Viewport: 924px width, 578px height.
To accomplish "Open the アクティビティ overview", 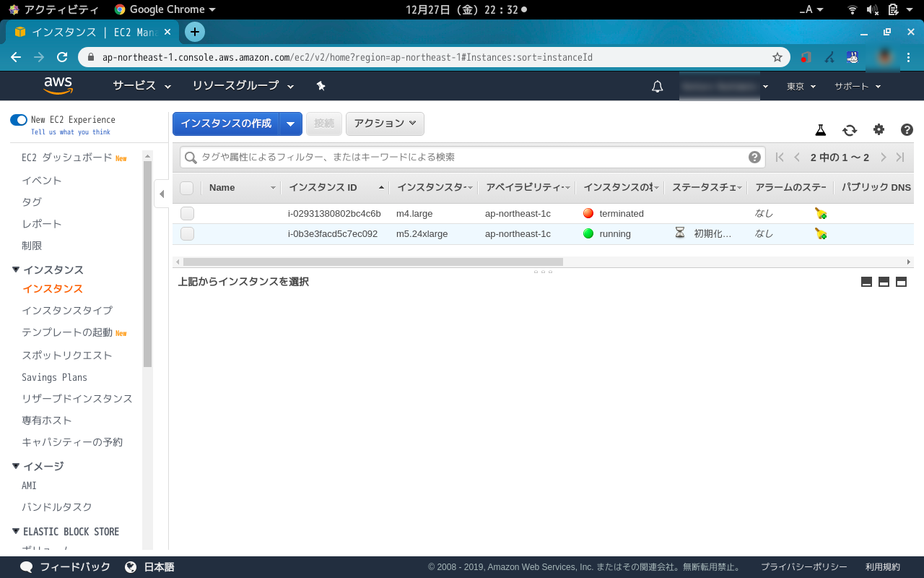I will click(x=53, y=9).
